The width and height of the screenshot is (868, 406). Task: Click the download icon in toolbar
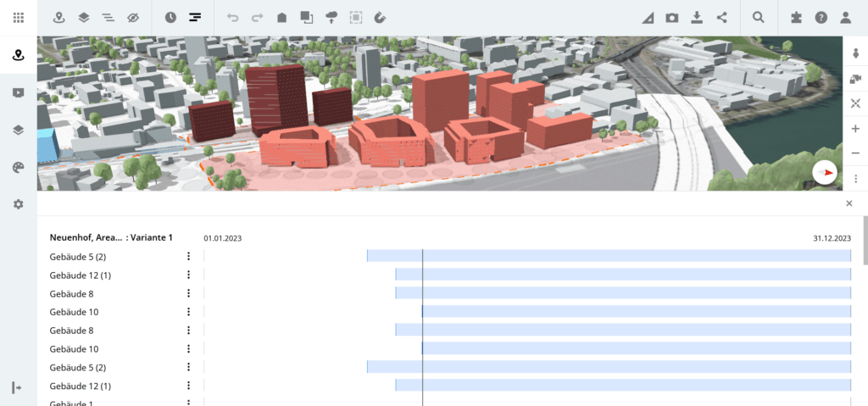697,17
